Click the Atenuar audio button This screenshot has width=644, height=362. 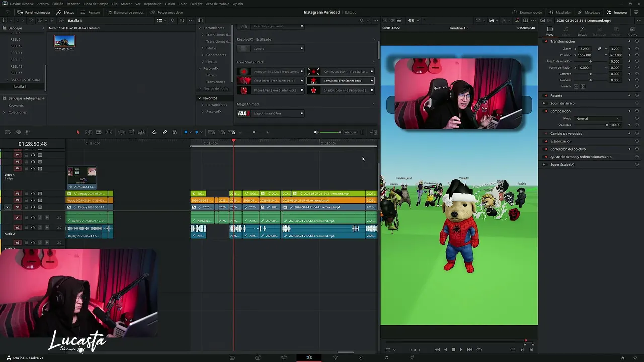351,132
